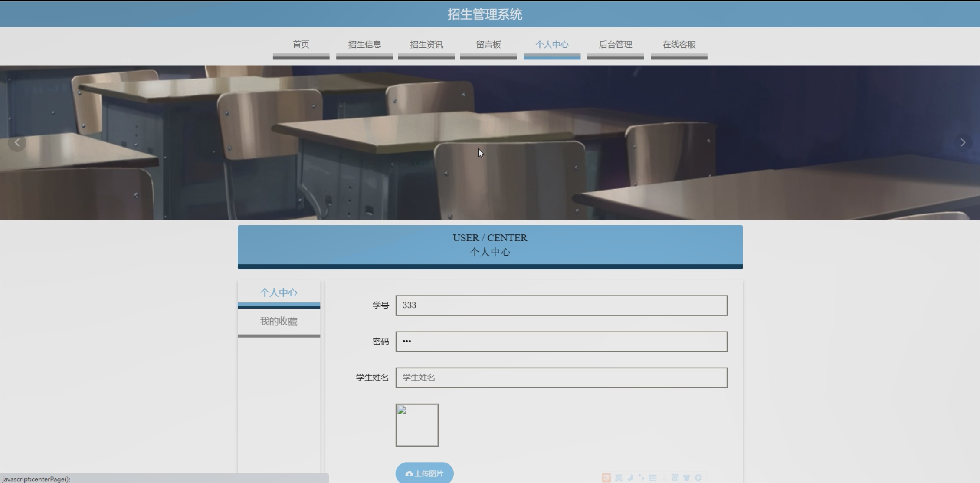
Task: Open the 招生资讯 nav tab
Action: (x=426, y=45)
